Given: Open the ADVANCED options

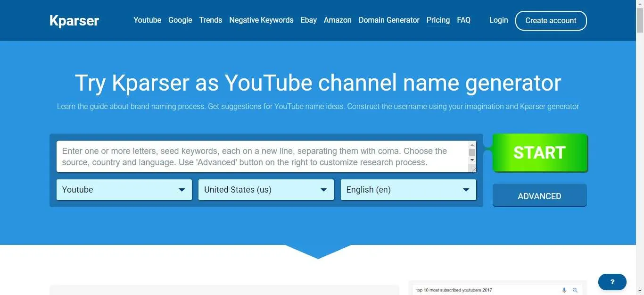Looking at the screenshot, I should [539, 195].
